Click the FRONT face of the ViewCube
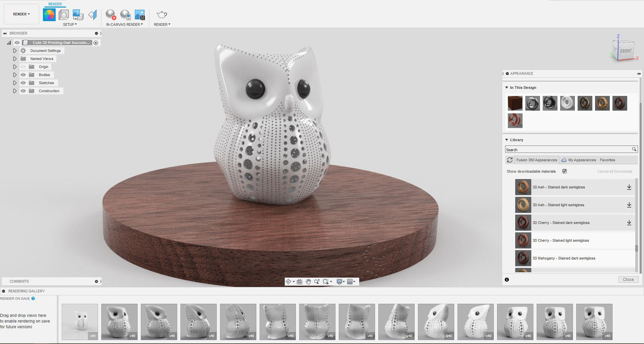Image resolution: width=644 pixels, height=344 pixels. coord(626,51)
